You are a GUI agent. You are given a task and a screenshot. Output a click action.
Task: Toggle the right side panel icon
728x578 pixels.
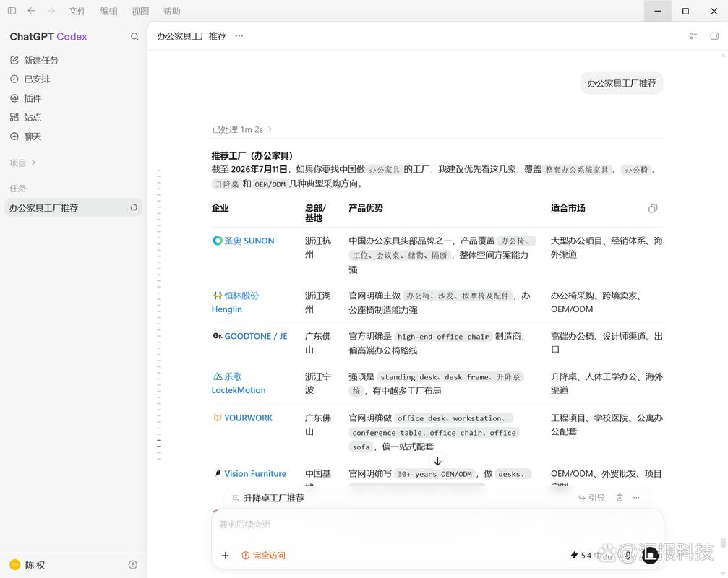pos(714,36)
